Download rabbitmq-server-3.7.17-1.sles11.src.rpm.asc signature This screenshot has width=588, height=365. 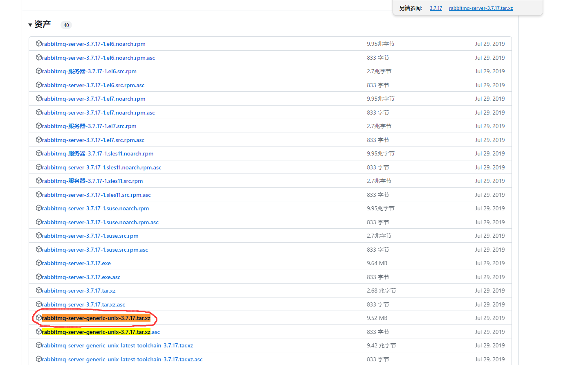tap(96, 195)
